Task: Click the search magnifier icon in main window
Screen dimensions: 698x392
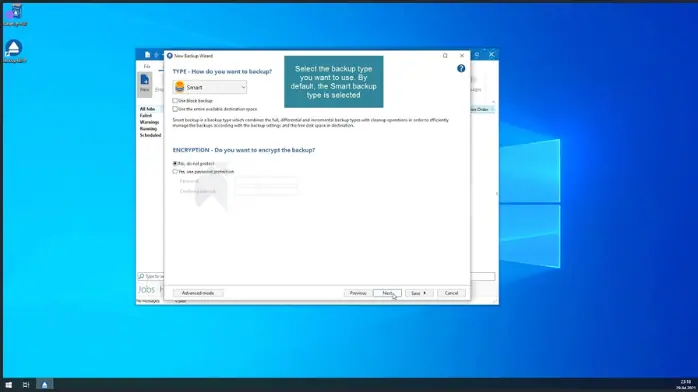Action: [x=141, y=276]
